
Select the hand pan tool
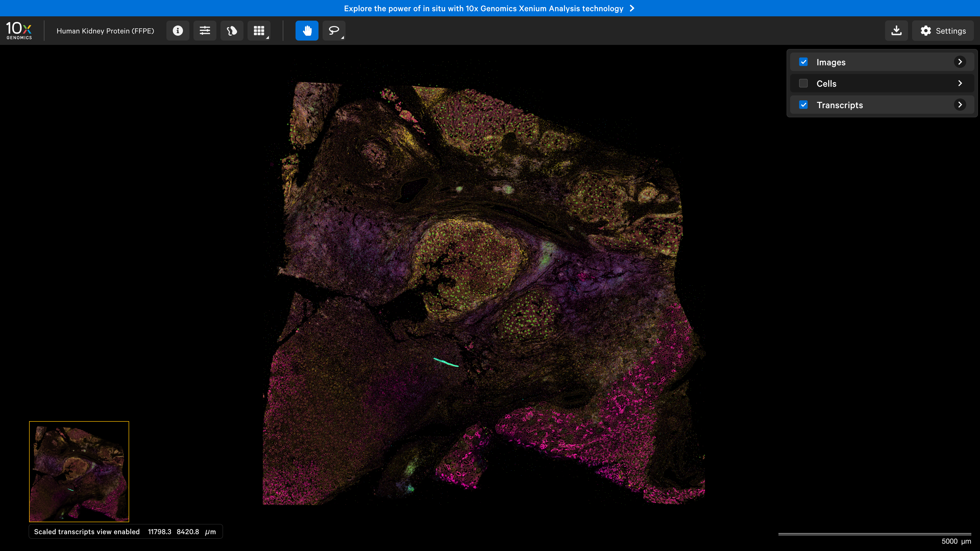tap(307, 31)
